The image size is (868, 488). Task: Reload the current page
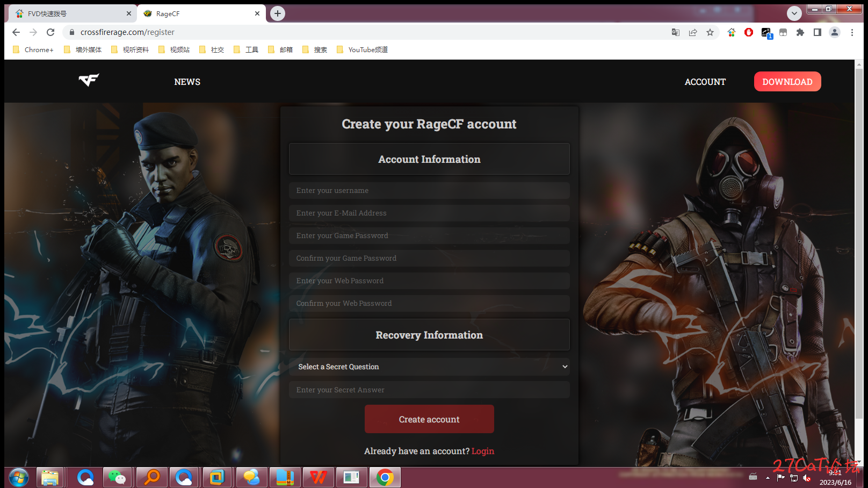(50, 32)
